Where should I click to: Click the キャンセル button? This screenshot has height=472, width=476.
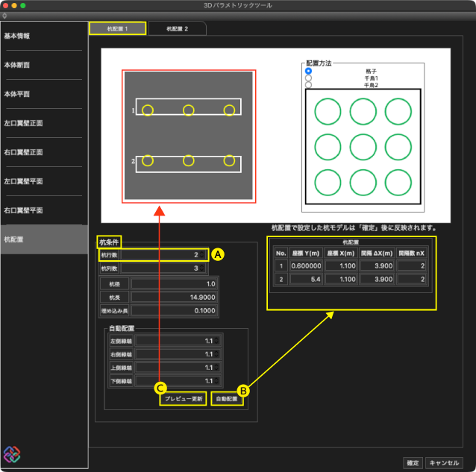click(444, 463)
